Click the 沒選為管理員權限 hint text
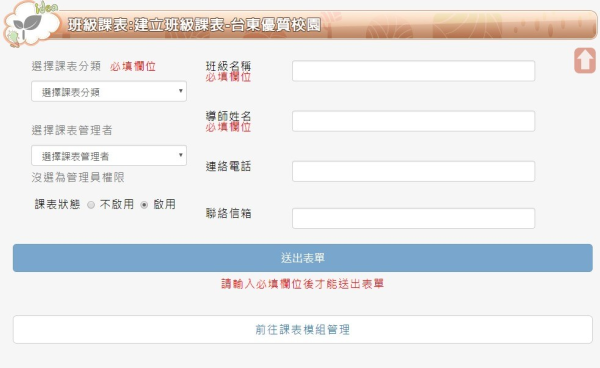 [x=78, y=177]
